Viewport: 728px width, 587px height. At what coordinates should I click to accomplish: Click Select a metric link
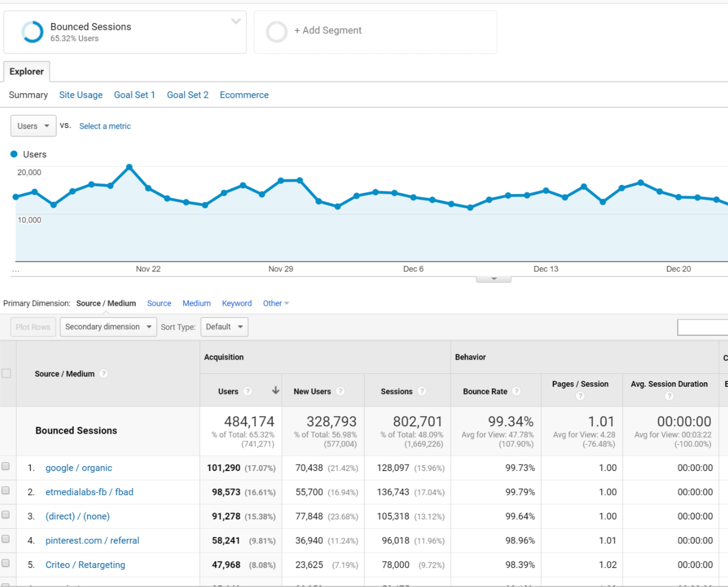pyautogui.click(x=105, y=126)
